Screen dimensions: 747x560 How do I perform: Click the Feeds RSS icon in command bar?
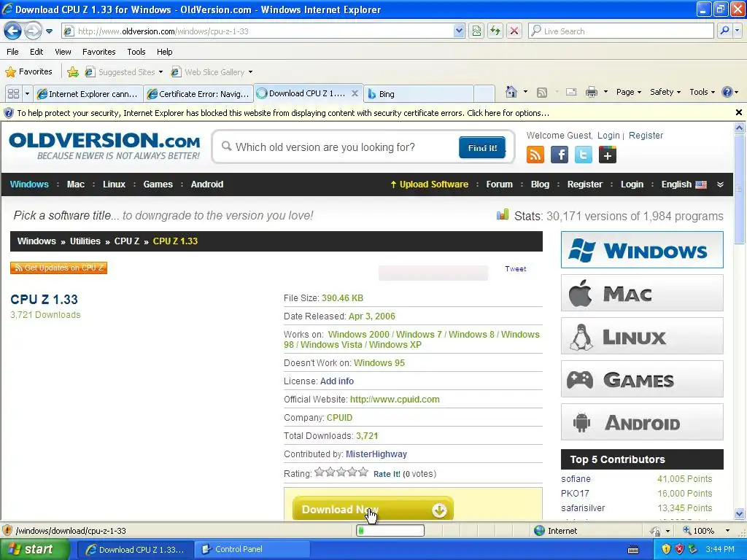click(x=542, y=93)
